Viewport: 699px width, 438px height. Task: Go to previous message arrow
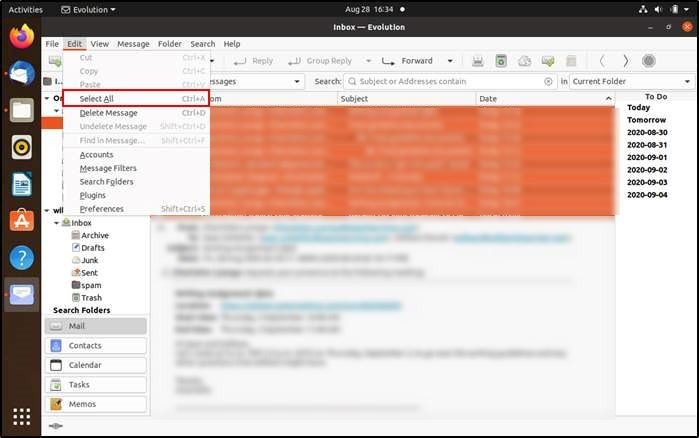(602, 61)
